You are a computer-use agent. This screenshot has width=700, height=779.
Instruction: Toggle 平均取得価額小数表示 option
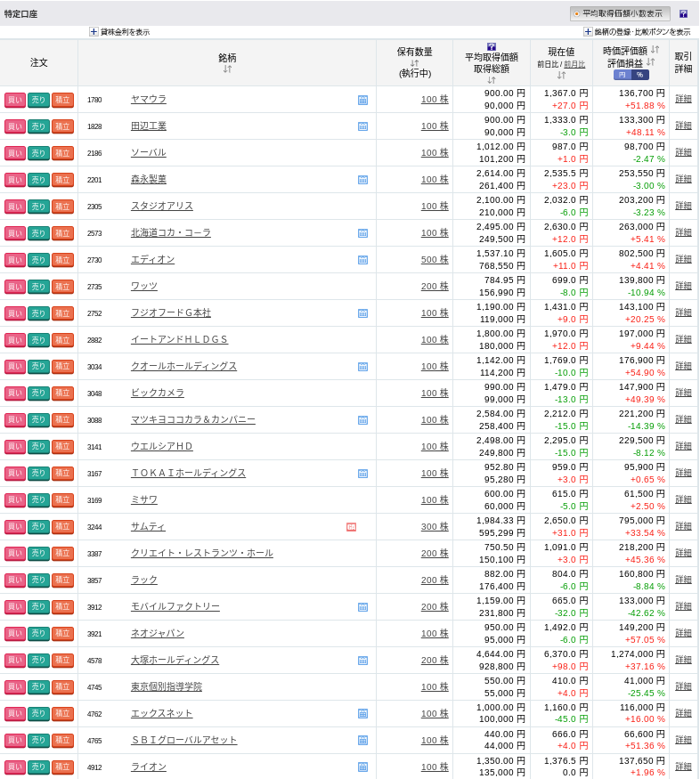click(x=620, y=14)
